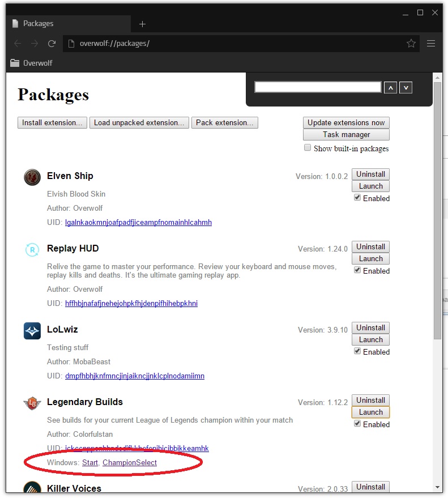Click the Pack extension button
Image resolution: width=448 pixels, height=498 pixels.
click(x=225, y=122)
